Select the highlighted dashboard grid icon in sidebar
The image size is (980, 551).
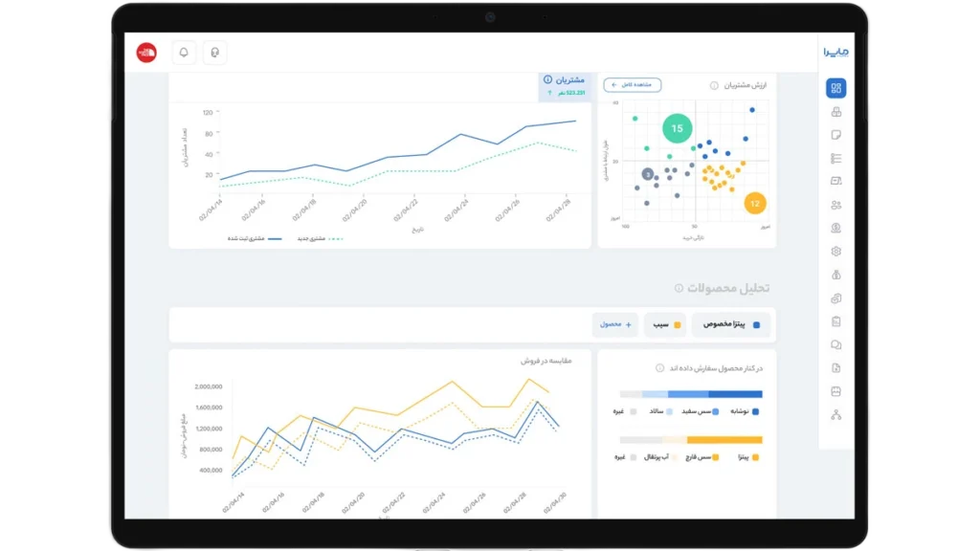[x=835, y=89]
